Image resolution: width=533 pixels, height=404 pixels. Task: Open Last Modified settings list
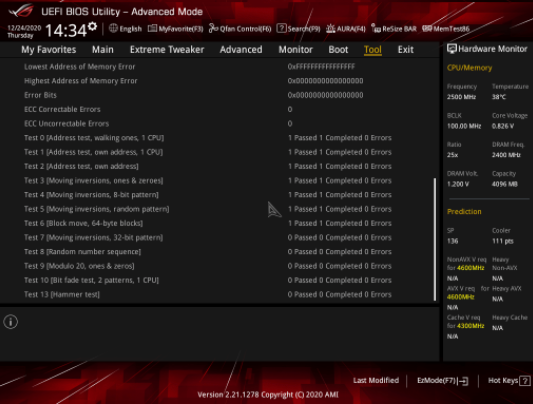pyautogui.click(x=376, y=380)
